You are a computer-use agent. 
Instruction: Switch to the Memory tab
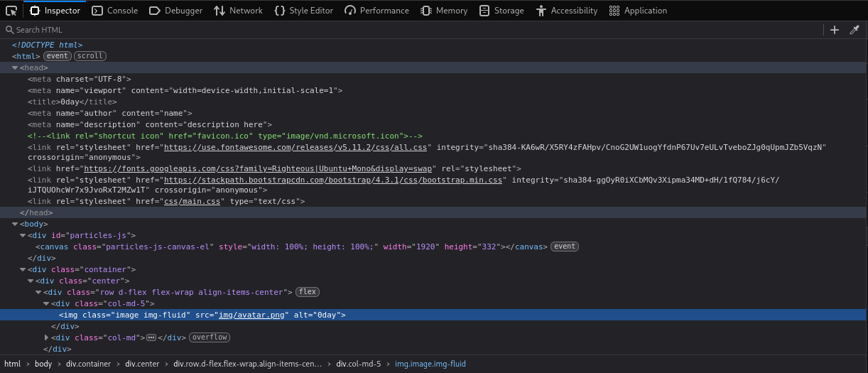(x=444, y=11)
